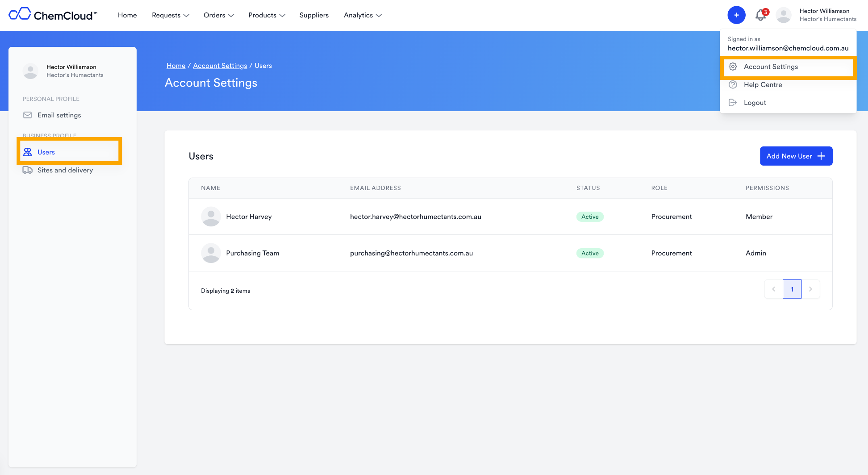Screen dimensions: 868x475
Task: Click Hector Harvey's Procurement role cell
Action: pyautogui.click(x=672, y=217)
